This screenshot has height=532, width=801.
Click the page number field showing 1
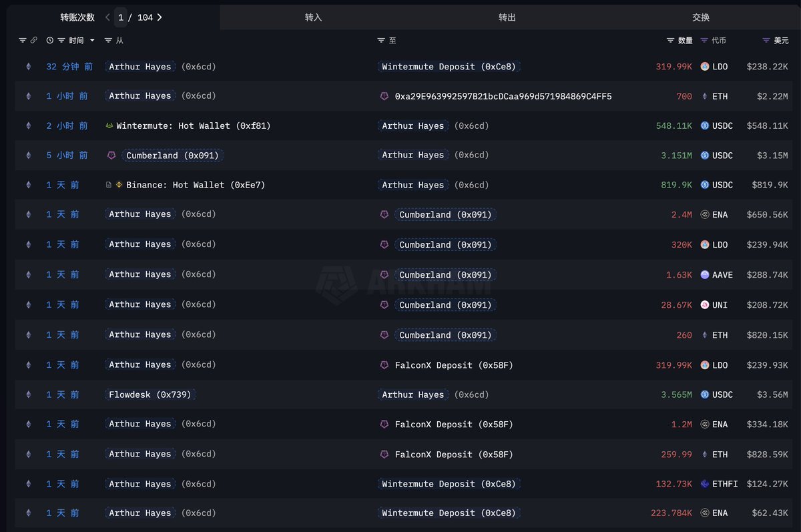pyautogui.click(x=121, y=17)
